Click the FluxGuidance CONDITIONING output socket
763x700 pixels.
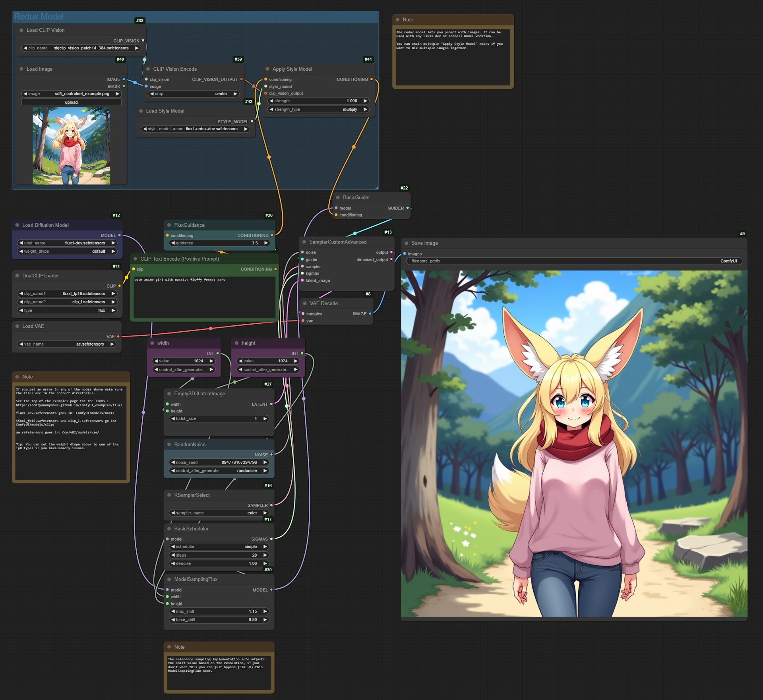[272, 236]
